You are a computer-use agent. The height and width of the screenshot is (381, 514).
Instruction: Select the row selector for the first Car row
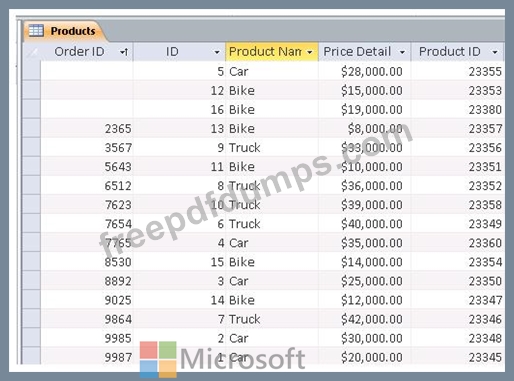pos(32,71)
